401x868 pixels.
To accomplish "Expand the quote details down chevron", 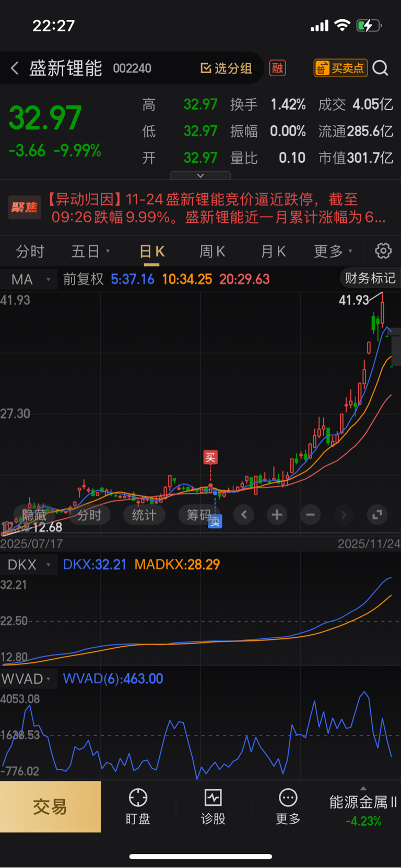I will point(200,175).
